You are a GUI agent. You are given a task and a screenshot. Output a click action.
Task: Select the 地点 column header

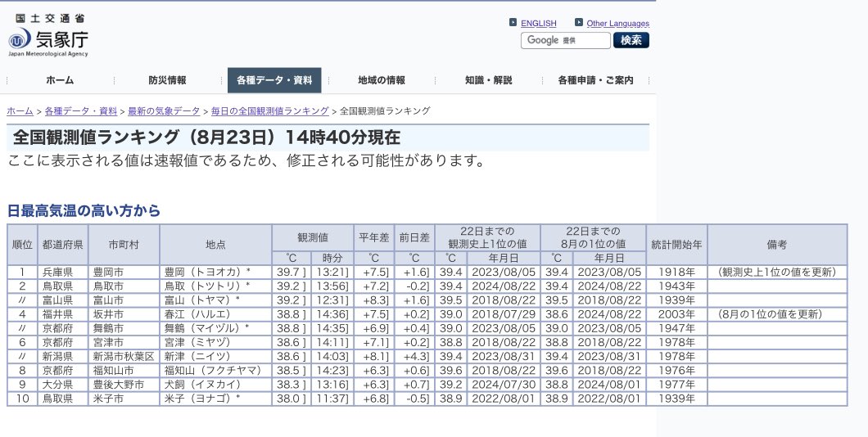[215, 245]
